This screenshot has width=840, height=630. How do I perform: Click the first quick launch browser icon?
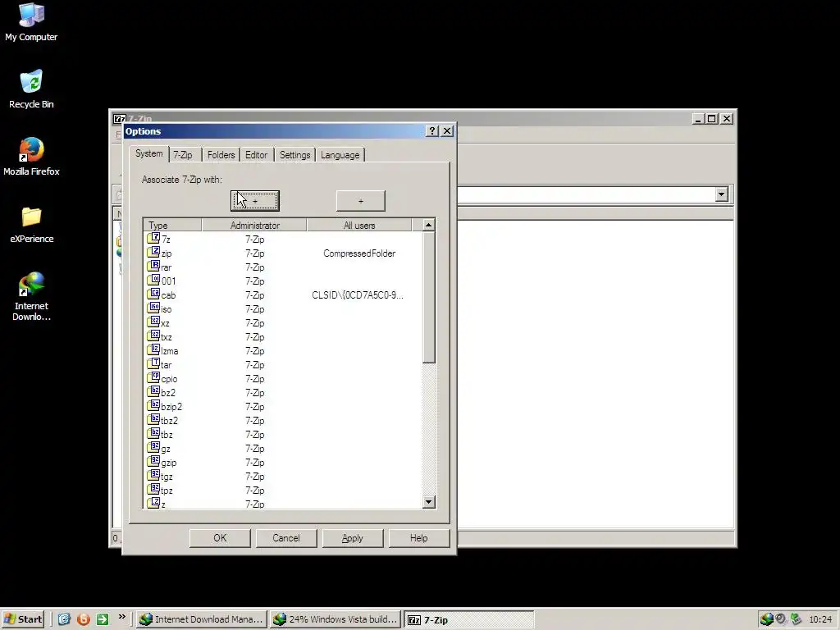pos(64,619)
